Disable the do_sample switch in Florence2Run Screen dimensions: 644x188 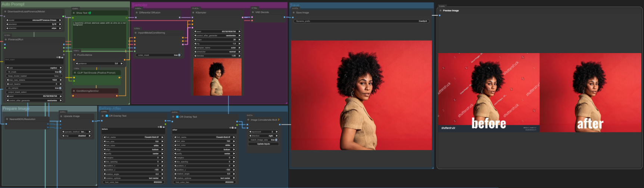point(60,88)
